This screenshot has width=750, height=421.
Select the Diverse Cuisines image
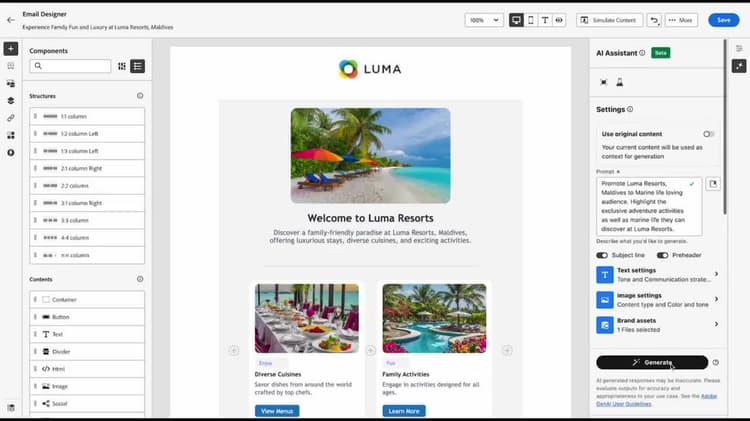point(307,319)
